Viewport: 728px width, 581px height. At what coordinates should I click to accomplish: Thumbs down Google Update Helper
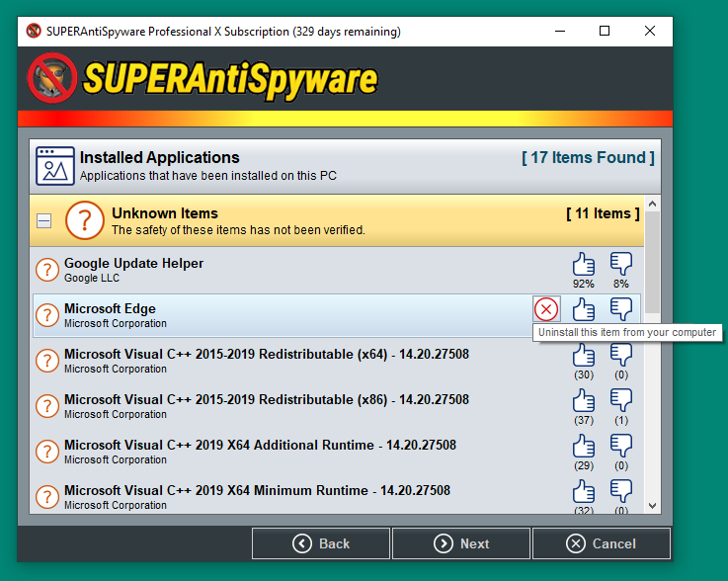(x=621, y=264)
